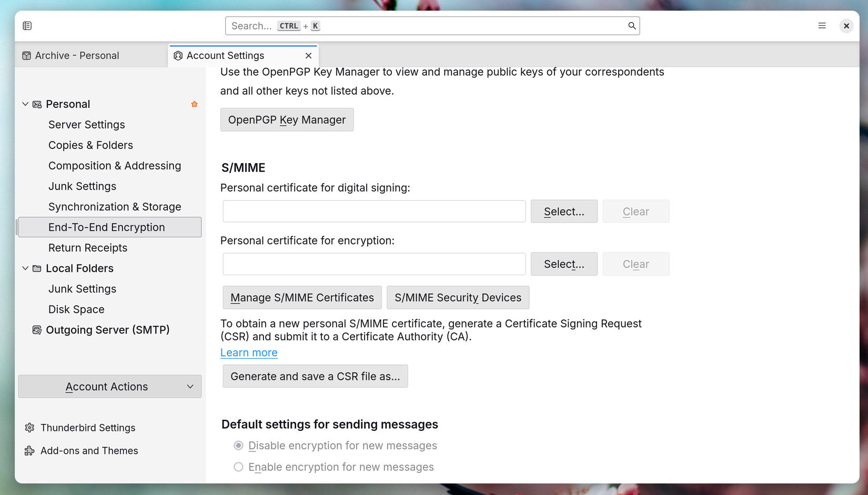Click Select for digital signing certificate
868x495 pixels.
coord(564,211)
